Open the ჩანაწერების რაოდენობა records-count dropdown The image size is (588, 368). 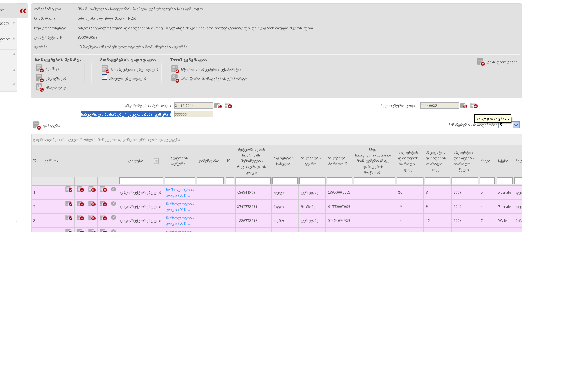[516, 125]
